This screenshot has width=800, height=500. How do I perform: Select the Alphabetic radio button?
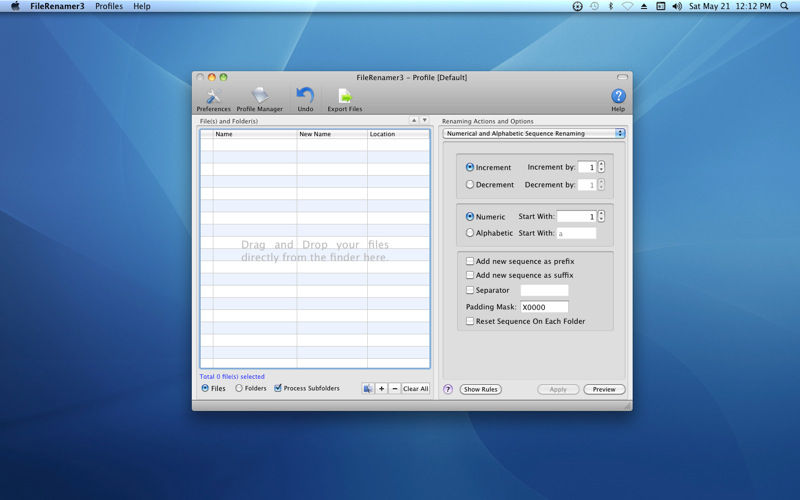tap(470, 233)
